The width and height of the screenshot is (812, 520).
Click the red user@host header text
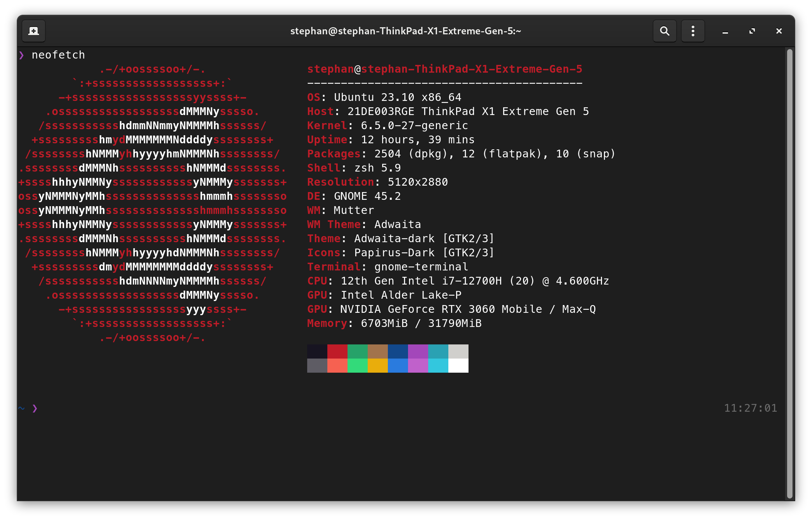coord(444,69)
